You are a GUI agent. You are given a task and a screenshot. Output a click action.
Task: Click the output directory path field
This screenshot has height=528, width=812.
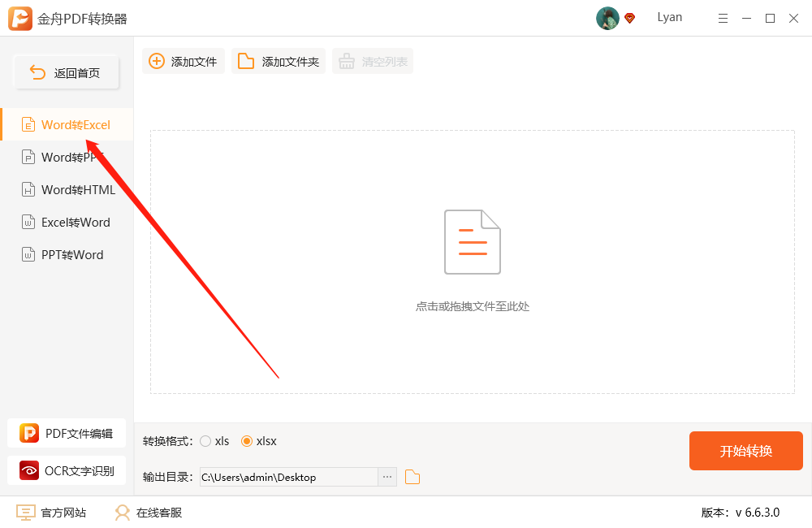289,477
